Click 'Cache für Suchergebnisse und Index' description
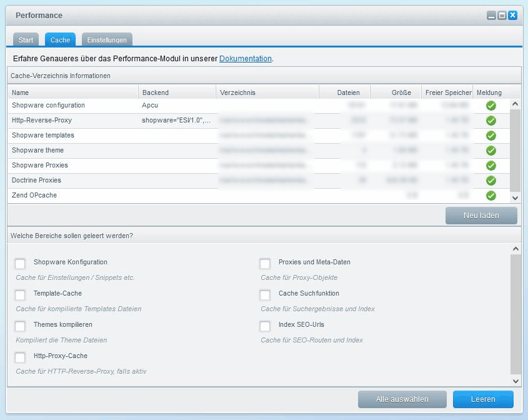 [x=318, y=309]
